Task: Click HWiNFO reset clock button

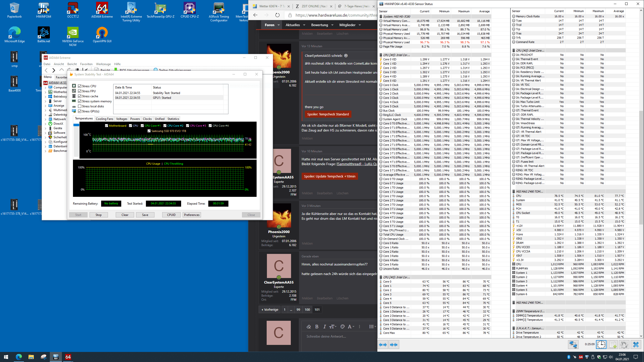Action: pos(601,345)
